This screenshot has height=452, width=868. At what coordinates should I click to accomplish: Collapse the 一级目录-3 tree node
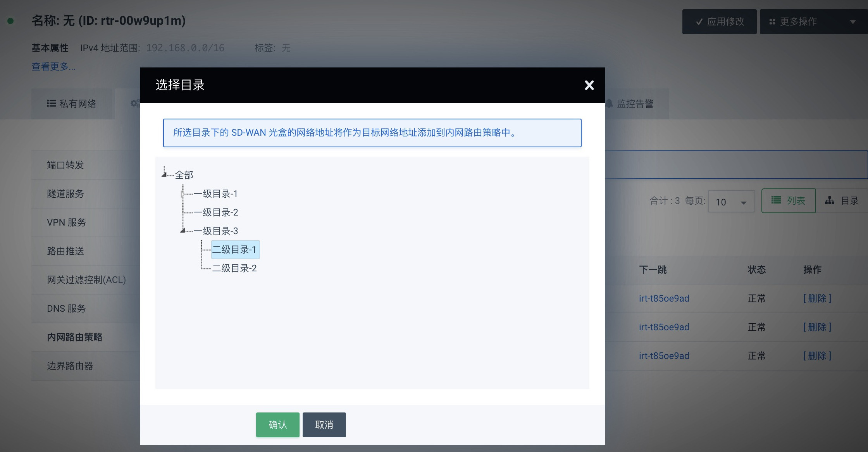click(x=183, y=231)
